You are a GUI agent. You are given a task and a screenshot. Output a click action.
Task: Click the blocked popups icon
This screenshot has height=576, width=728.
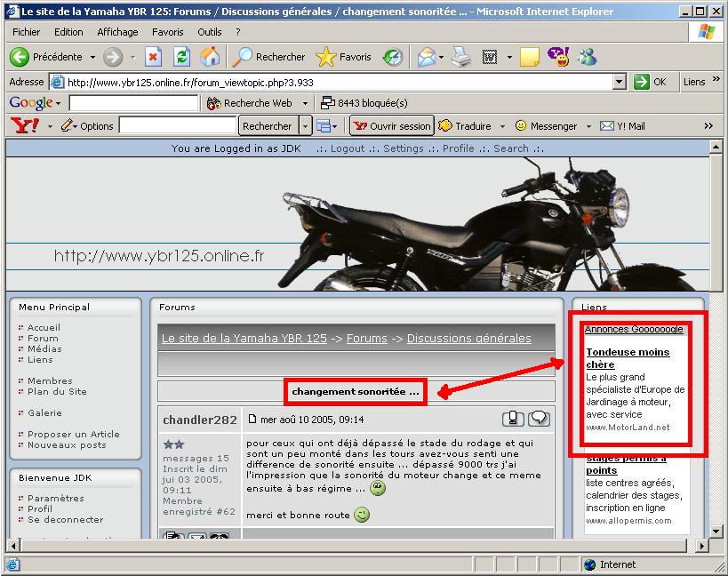[328, 102]
